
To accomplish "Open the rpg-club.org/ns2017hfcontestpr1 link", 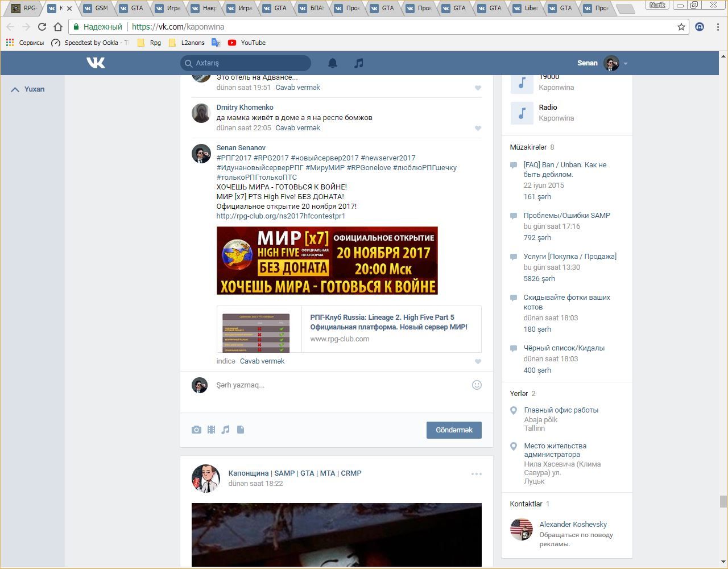I will [x=281, y=216].
